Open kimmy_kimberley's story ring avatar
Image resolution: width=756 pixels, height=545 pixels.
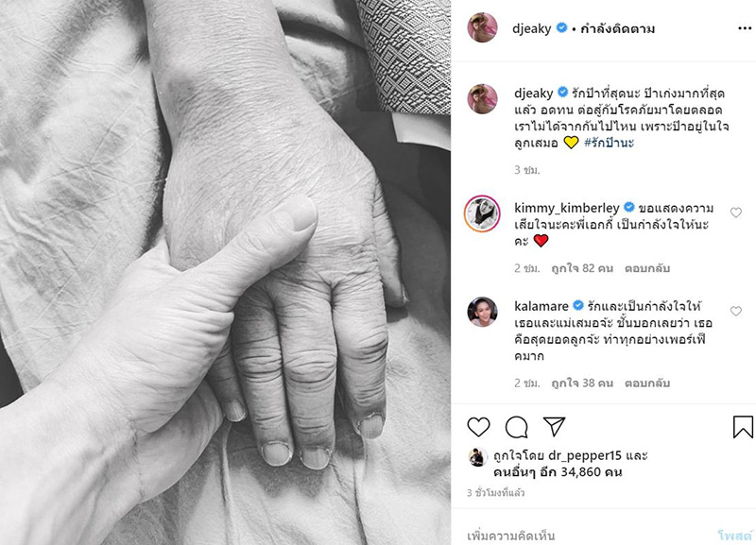(482, 213)
